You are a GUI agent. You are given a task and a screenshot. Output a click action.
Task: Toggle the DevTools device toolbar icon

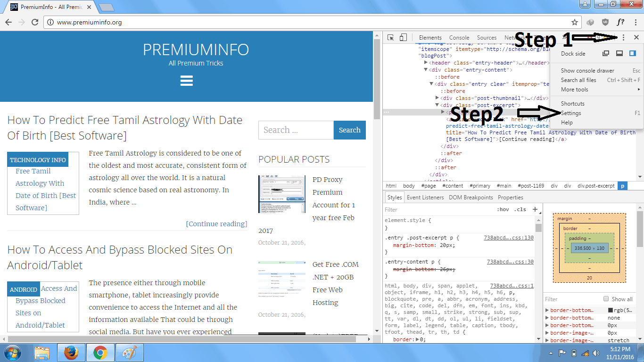403,38
